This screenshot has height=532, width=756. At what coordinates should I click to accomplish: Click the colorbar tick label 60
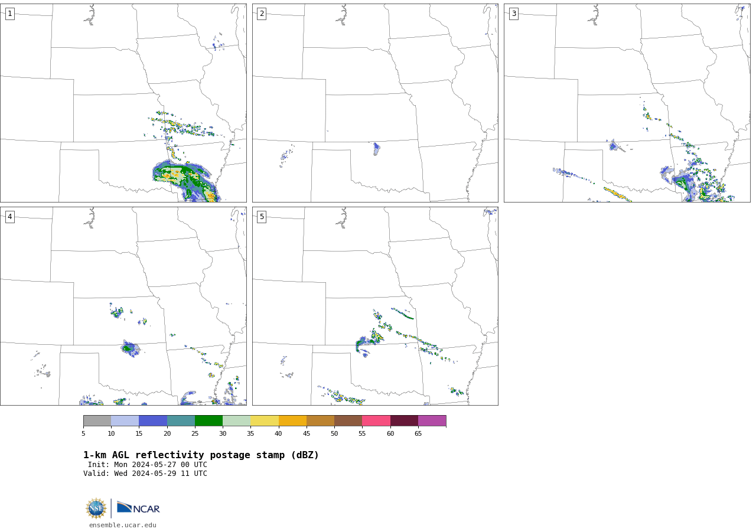pos(390,434)
